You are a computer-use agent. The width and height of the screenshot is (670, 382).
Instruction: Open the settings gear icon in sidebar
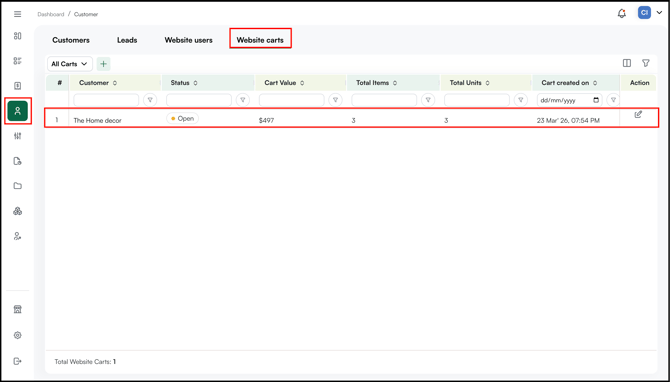pos(18,335)
